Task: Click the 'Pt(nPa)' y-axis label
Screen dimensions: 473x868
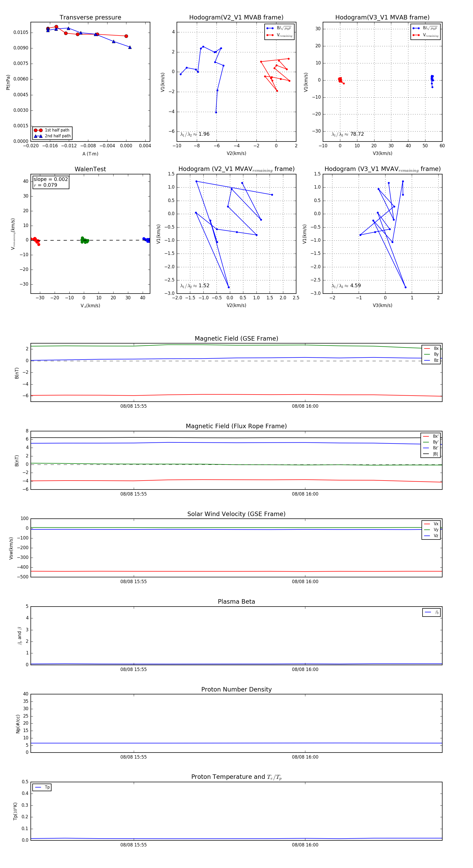Action: pos(8,82)
